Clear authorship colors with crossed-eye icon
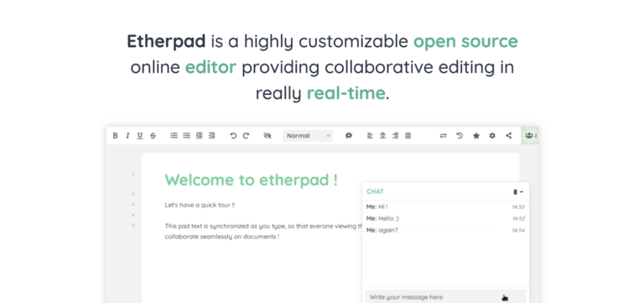 click(267, 136)
